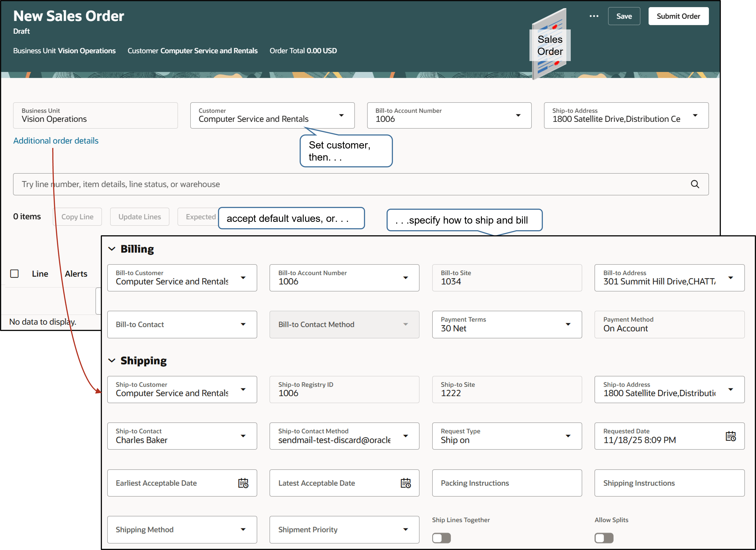Open the Payment Terms dropdown
The height and width of the screenshot is (550, 756).
[568, 324]
